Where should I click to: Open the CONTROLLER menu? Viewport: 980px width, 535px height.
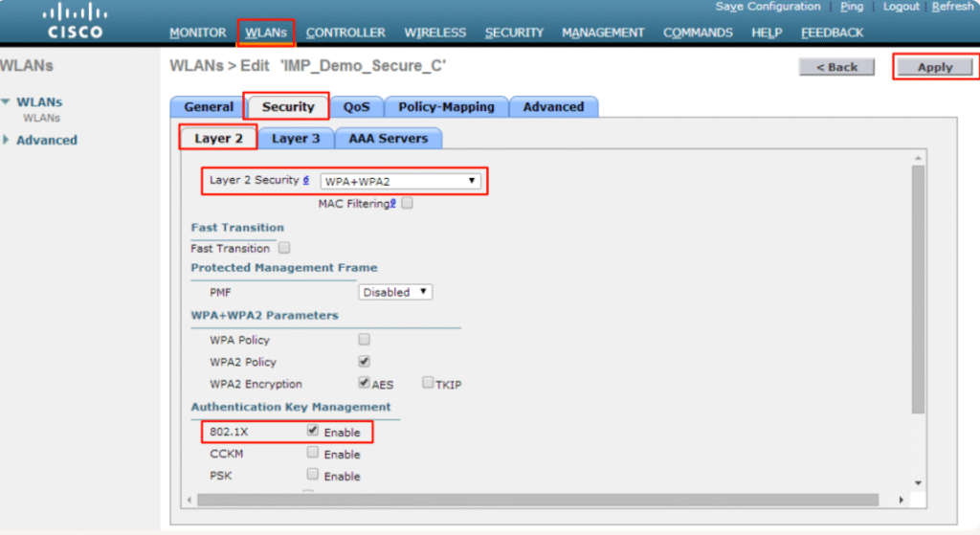(x=345, y=33)
